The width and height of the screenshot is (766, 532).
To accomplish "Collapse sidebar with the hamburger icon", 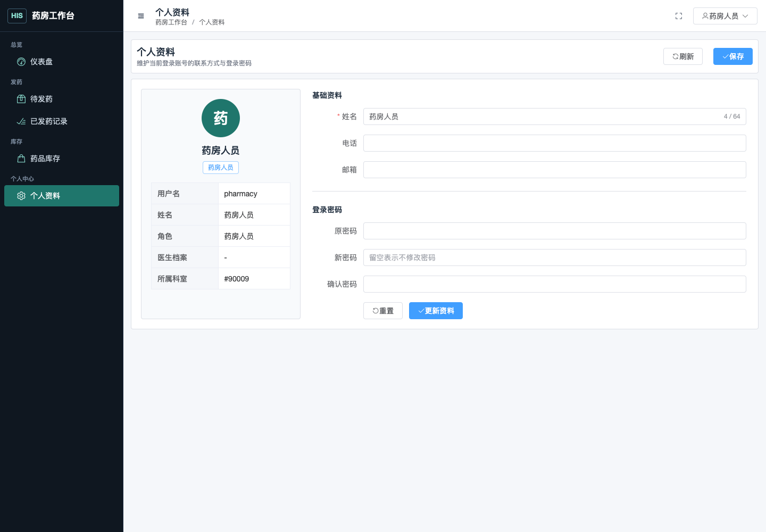I will click(x=141, y=16).
